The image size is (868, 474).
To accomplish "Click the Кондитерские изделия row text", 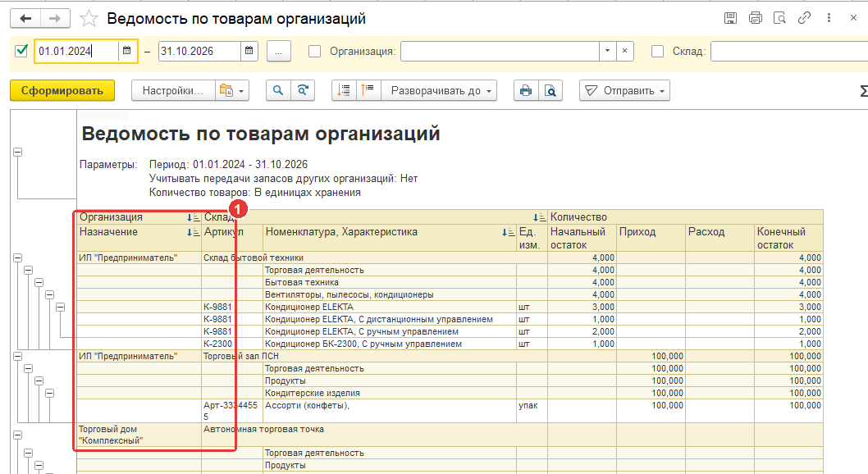I will pyautogui.click(x=313, y=394).
